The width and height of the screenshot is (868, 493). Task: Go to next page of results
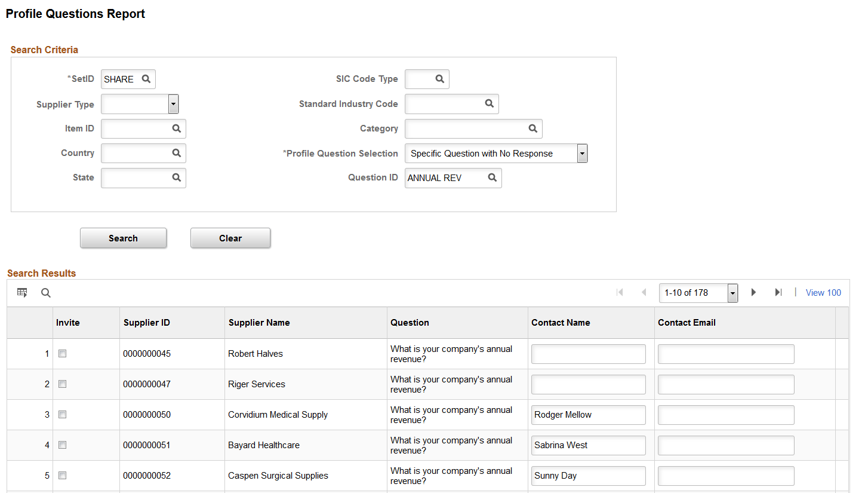tap(753, 292)
